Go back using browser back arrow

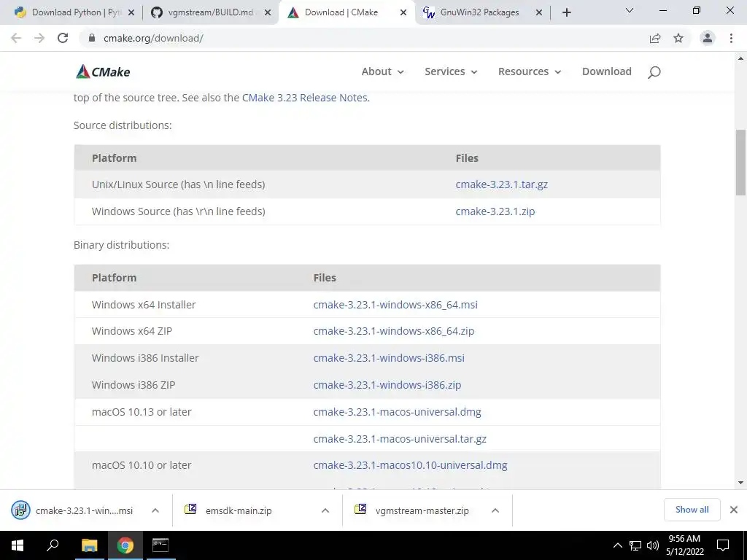[x=16, y=38]
